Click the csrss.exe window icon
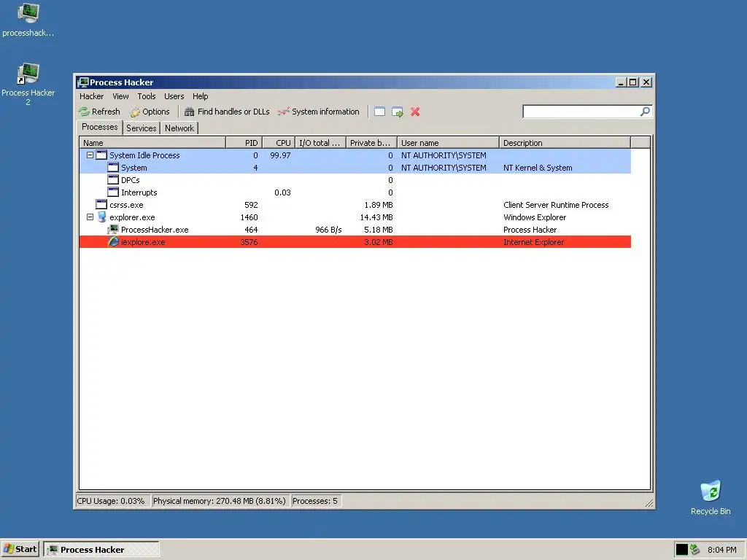 [101, 205]
